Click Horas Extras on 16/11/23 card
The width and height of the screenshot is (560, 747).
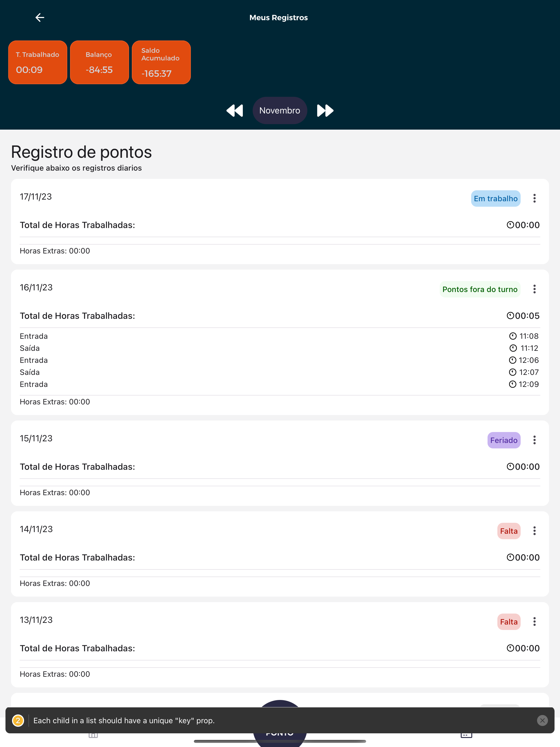coord(55,402)
